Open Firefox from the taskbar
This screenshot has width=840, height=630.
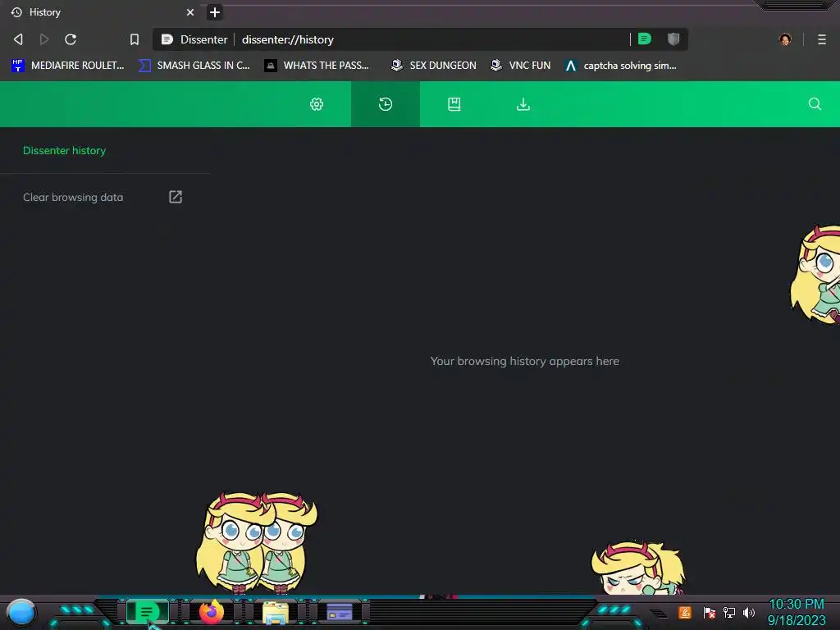point(212,611)
